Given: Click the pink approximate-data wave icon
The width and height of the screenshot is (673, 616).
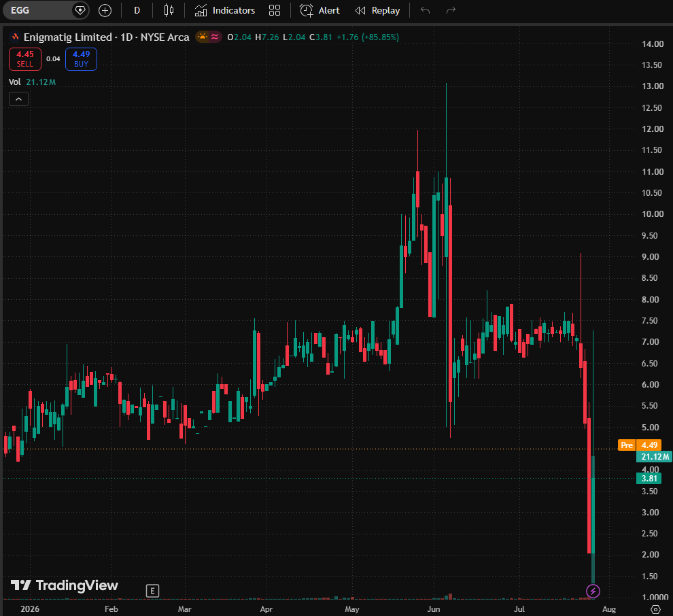Looking at the screenshot, I should (x=215, y=37).
